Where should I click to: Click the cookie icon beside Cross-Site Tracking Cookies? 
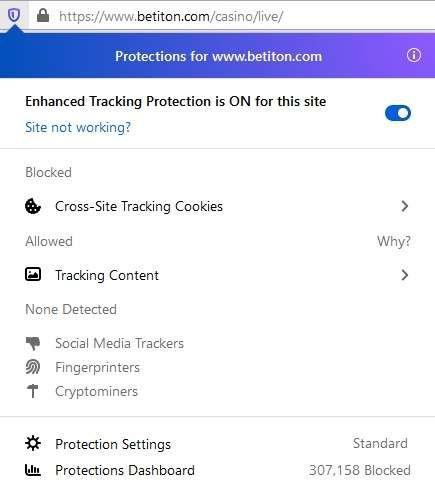(33, 206)
